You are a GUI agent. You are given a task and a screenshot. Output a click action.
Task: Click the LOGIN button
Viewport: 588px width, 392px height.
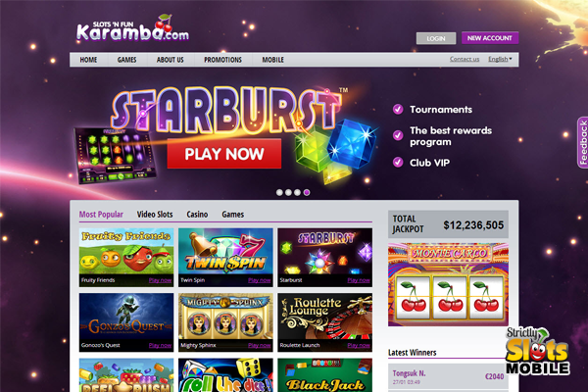point(436,38)
